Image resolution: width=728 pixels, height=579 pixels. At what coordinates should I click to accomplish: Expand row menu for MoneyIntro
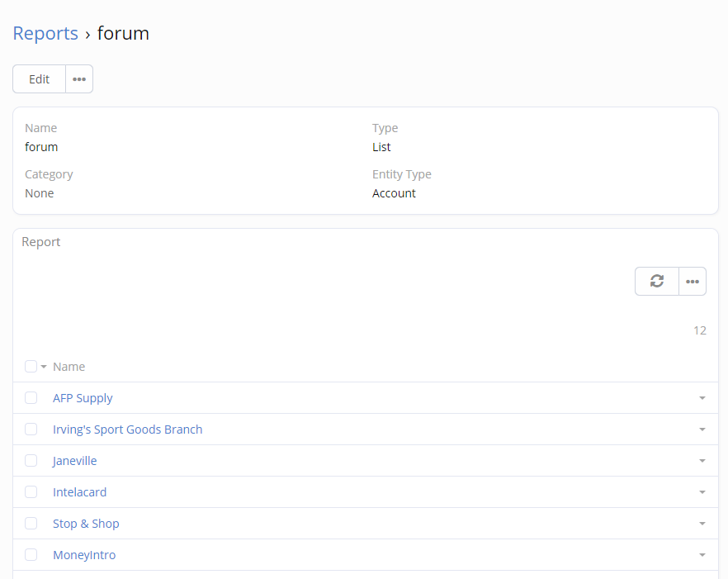[x=702, y=555]
